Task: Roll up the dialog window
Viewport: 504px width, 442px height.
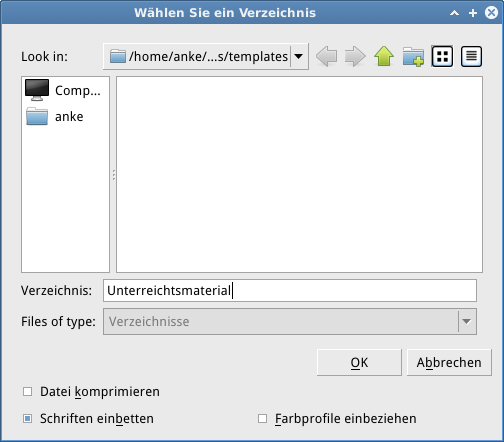Action: [454, 13]
